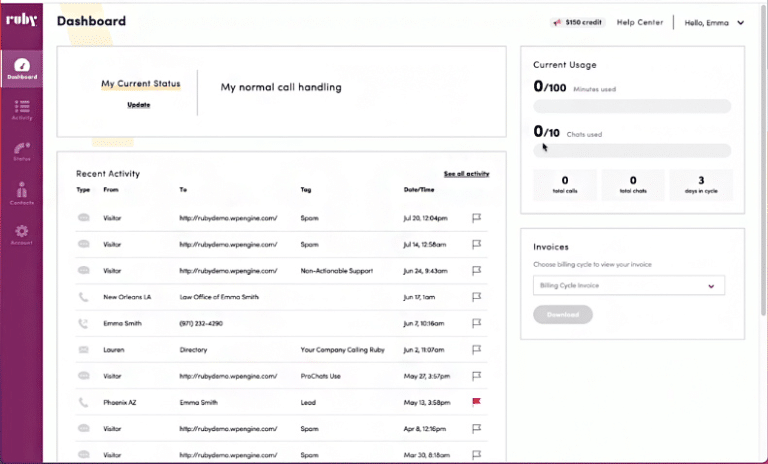Screen dimensions: 768x464
Task: Click the Date/Time column header
Action: (419, 190)
